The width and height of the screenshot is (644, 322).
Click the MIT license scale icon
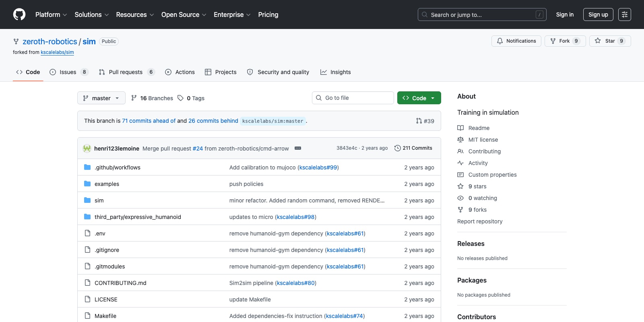click(x=460, y=140)
